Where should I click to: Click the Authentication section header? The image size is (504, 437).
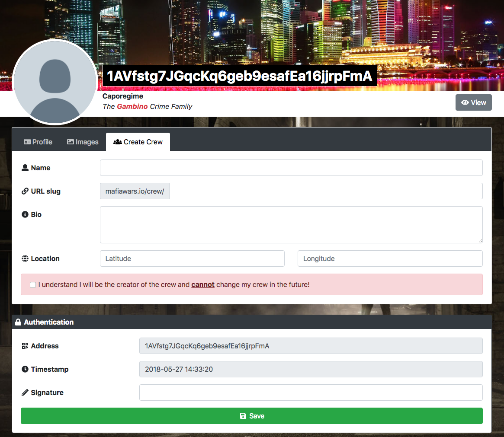point(252,322)
